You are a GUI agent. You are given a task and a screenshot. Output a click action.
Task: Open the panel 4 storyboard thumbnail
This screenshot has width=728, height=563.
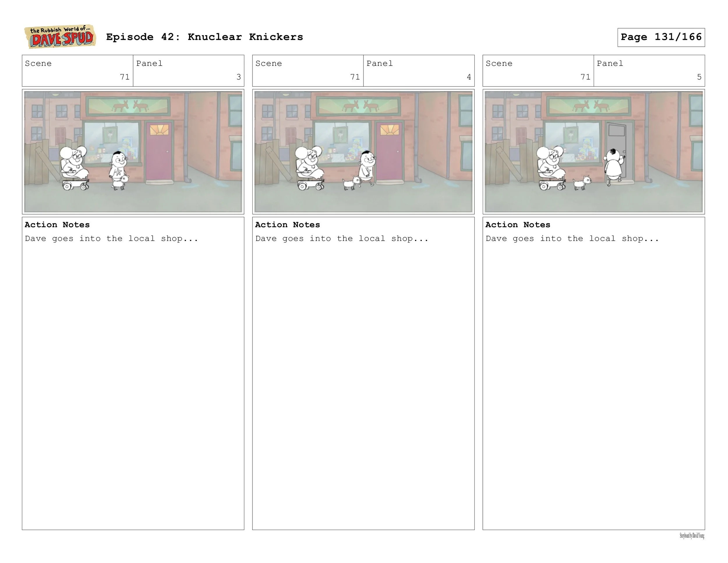(x=363, y=152)
